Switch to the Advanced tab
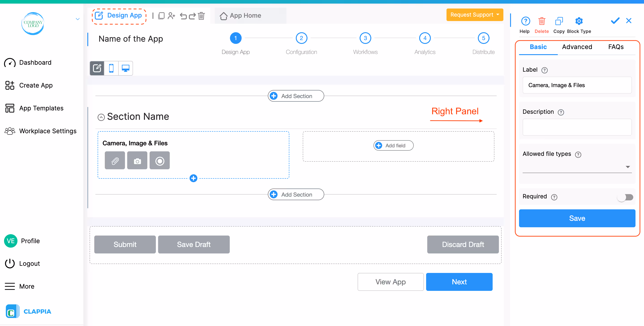The height and width of the screenshot is (326, 644). click(x=577, y=47)
